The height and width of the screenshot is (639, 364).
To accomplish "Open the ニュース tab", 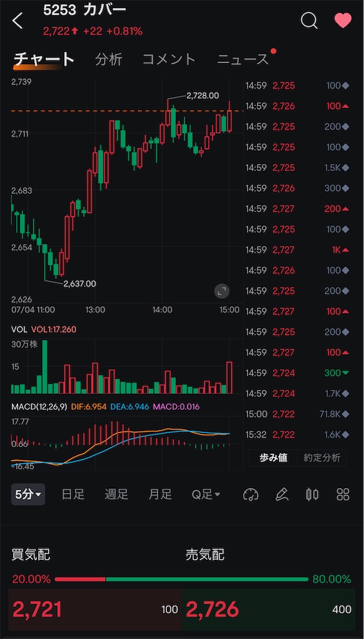I will (x=242, y=59).
